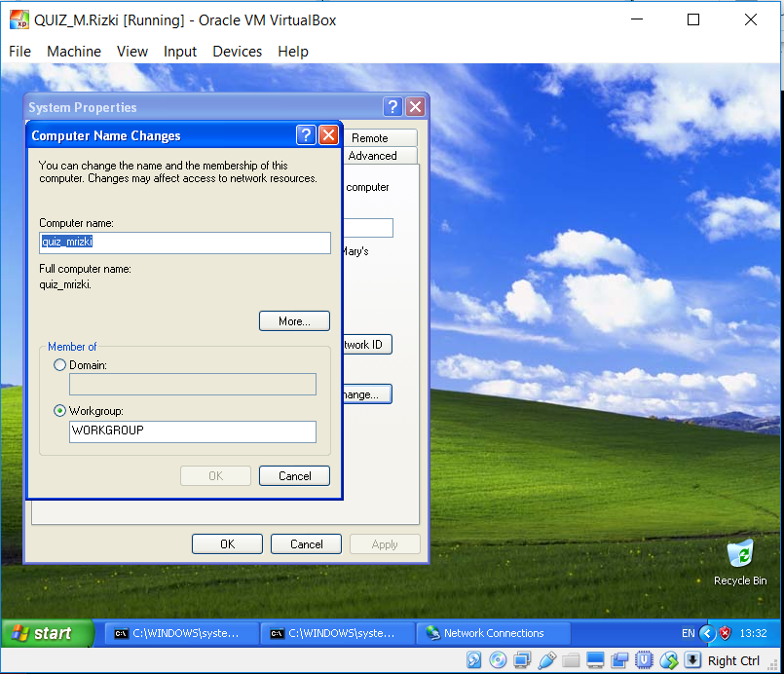This screenshot has width=784, height=674.
Task: Enable the Domain membership option
Action: coord(59,365)
